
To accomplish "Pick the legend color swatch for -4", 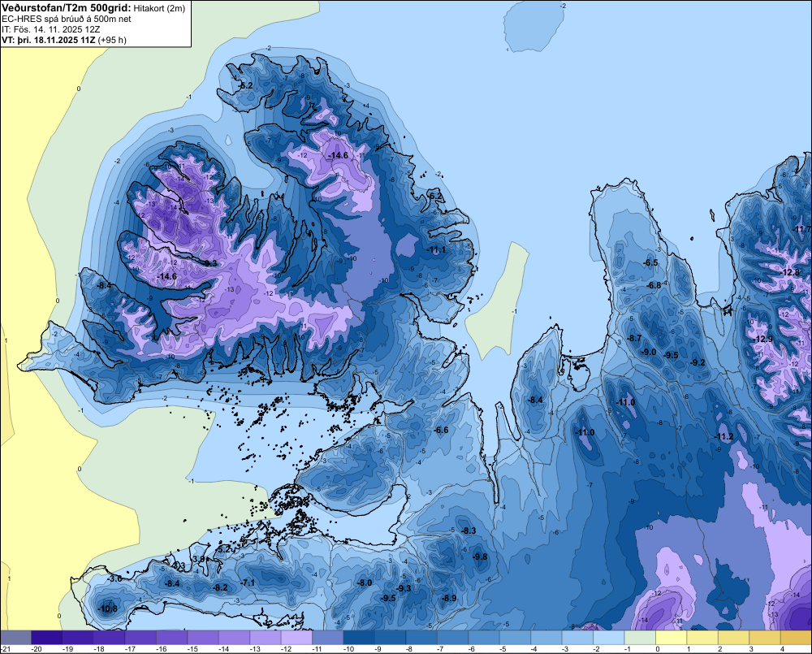I will click(x=546, y=638).
